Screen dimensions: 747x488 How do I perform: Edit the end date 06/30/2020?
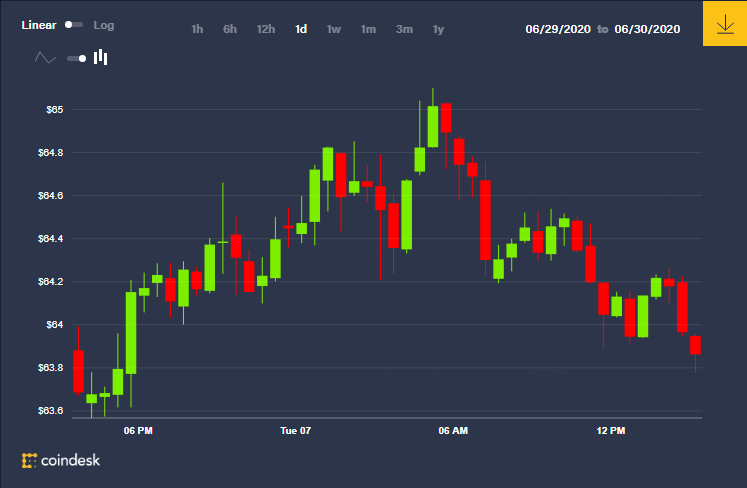click(647, 29)
